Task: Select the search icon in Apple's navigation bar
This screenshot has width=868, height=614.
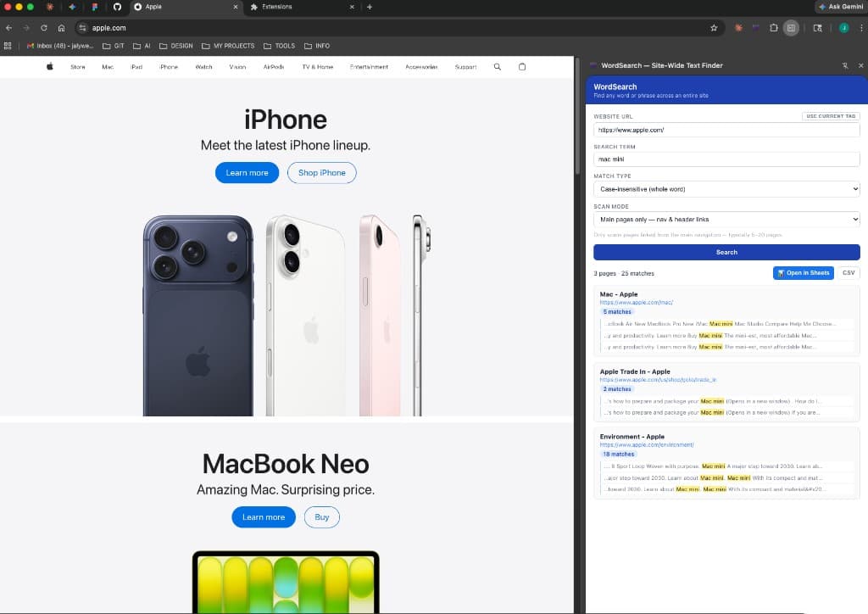Action: [x=497, y=66]
